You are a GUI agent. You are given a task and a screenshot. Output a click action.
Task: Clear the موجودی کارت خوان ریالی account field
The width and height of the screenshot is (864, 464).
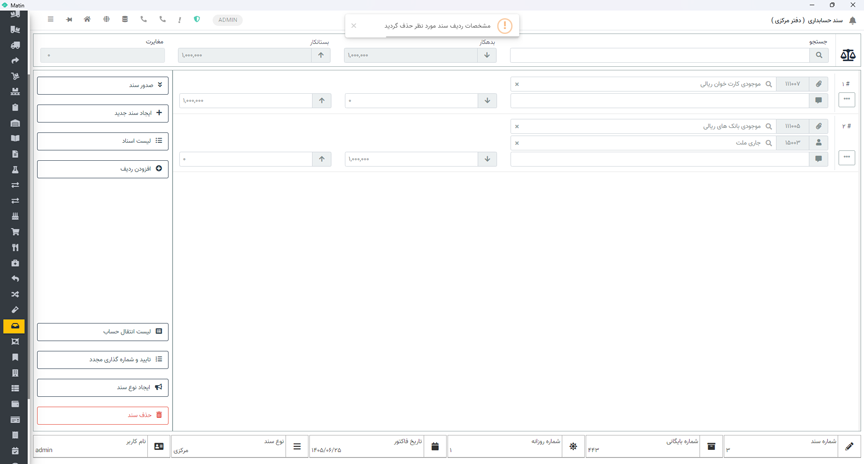click(x=517, y=84)
